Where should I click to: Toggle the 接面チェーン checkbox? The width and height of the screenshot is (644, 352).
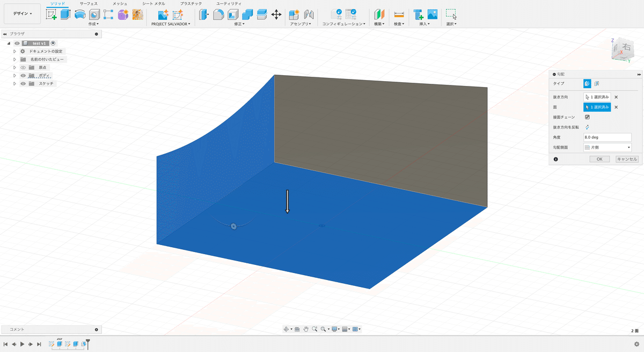(x=587, y=117)
